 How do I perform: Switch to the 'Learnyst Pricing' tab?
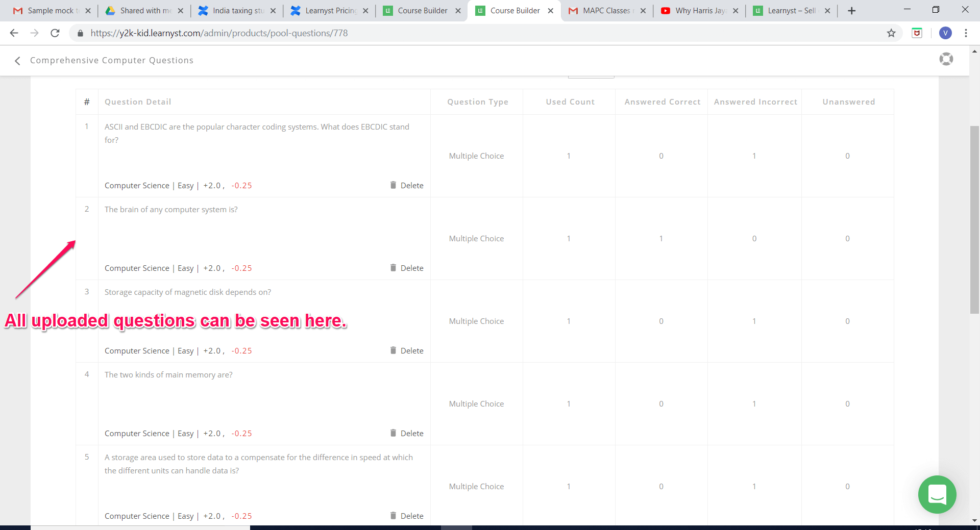coord(329,10)
